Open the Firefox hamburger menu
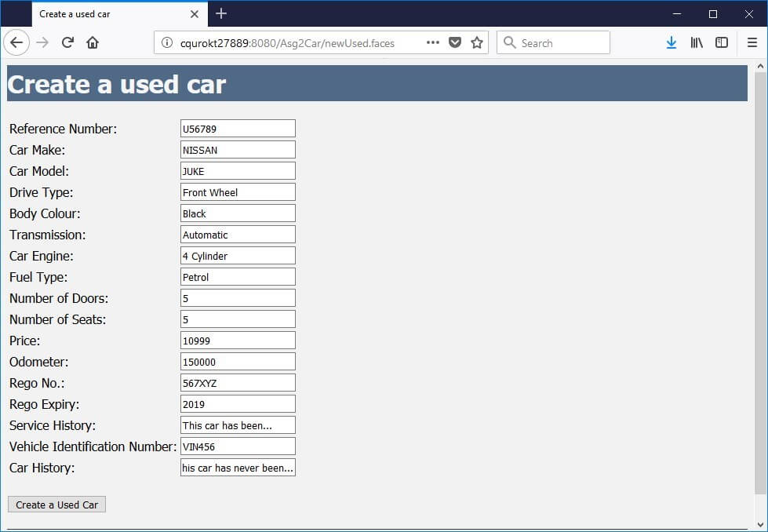 coord(752,42)
